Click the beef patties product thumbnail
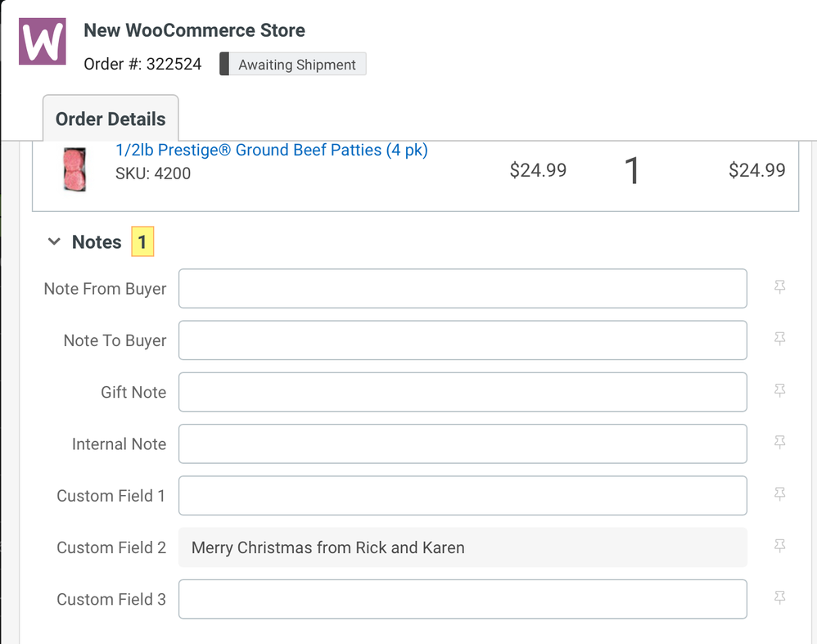This screenshot has height=644, width=817. click(x=75, y=169)
